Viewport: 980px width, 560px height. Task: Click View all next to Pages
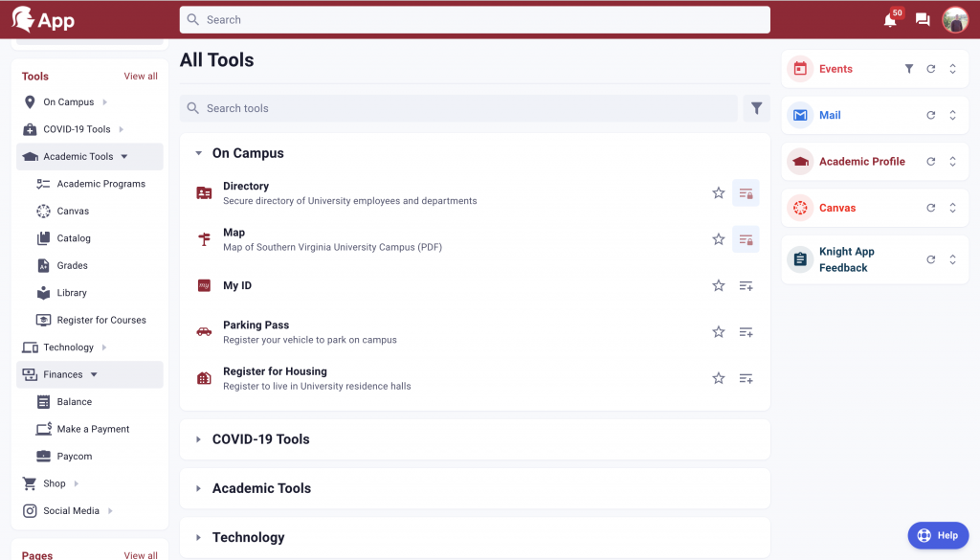point(141,555)
